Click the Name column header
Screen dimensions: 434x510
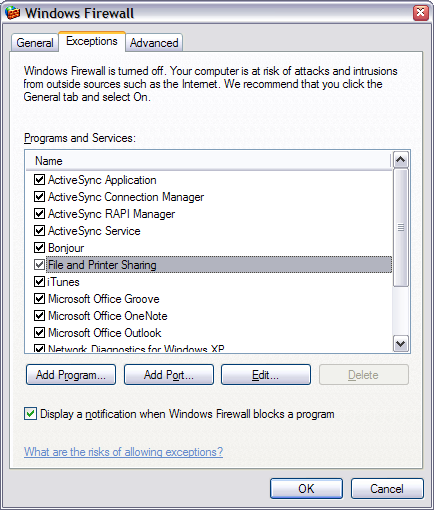(208, 161)
